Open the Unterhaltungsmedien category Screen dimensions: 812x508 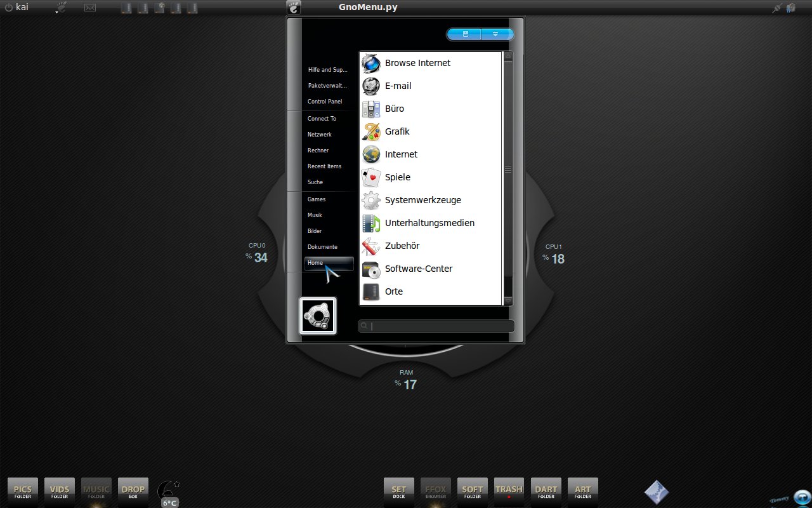(431, 223)
